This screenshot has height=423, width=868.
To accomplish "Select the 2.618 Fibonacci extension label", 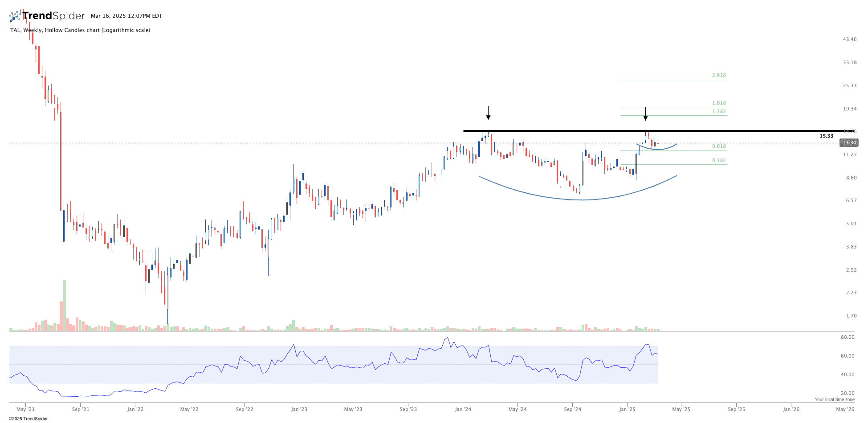I will (719, 75).
